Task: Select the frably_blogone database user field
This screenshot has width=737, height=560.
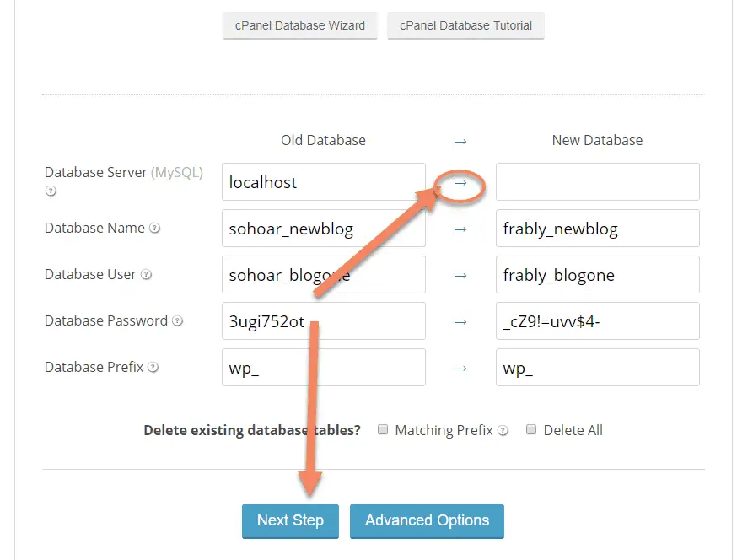Action: [597, 274]
